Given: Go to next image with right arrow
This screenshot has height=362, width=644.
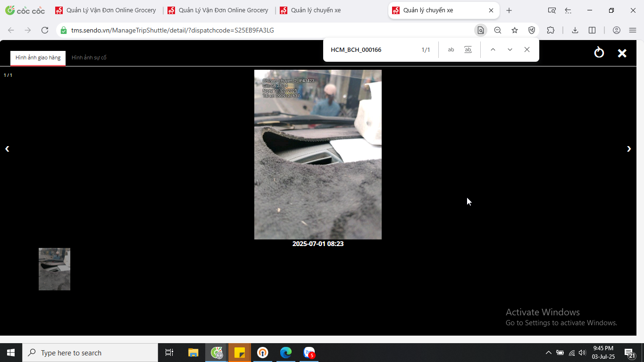Looking at the screenshot, I should 628,149.
